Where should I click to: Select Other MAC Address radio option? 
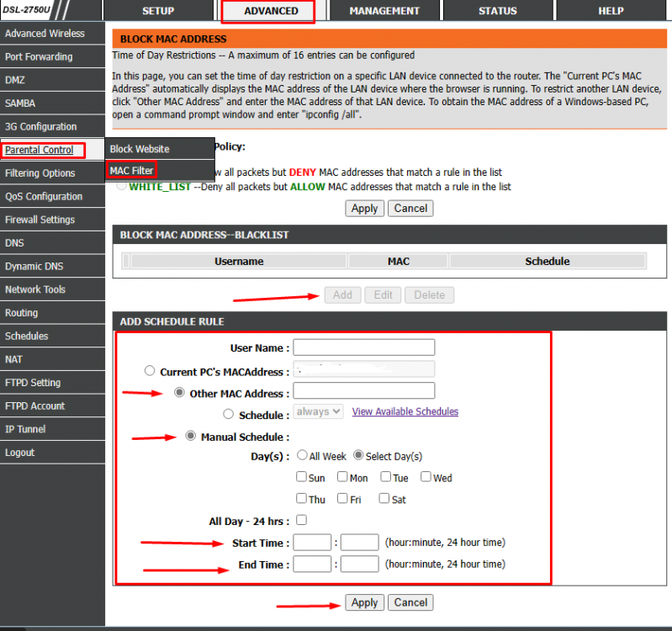(179, 393)
